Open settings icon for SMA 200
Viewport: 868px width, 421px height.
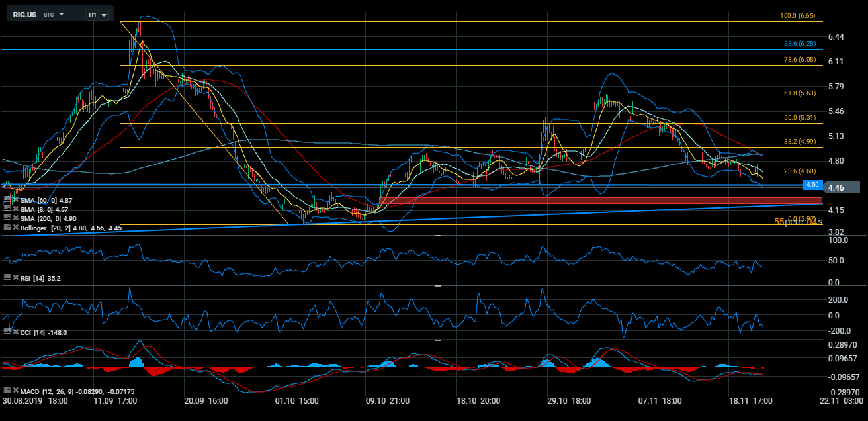7,218
